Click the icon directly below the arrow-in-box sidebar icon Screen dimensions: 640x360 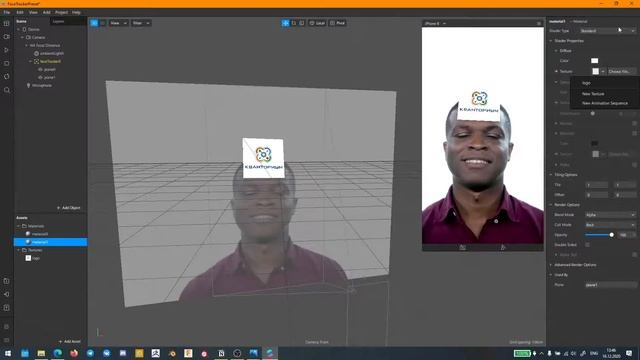click(x=7, y=307)
